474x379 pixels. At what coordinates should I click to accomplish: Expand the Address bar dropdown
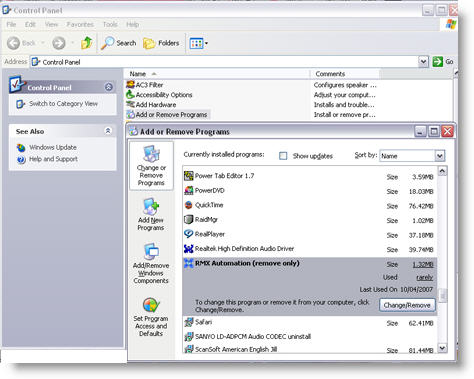click(x=423, y=62)
